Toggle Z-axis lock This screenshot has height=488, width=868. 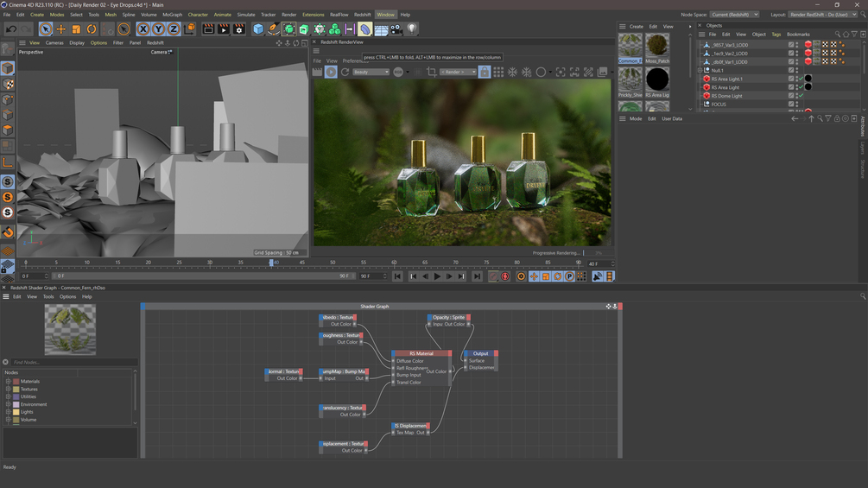tap(174, 29)
